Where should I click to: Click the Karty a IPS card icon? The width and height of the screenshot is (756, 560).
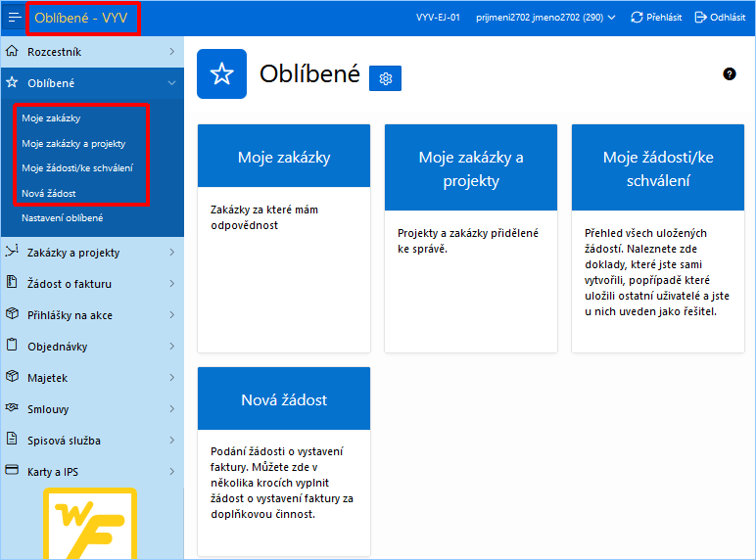pyautogui.click(x=12, y=470)
